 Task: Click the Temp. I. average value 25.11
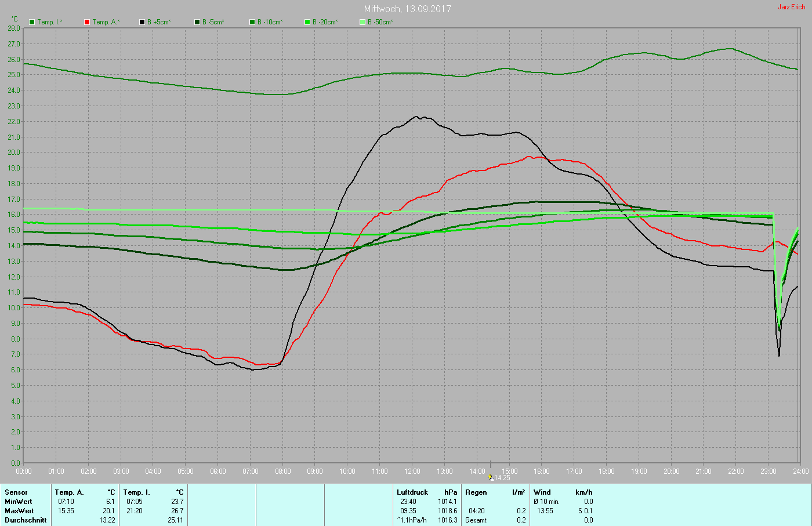point(175,520)
